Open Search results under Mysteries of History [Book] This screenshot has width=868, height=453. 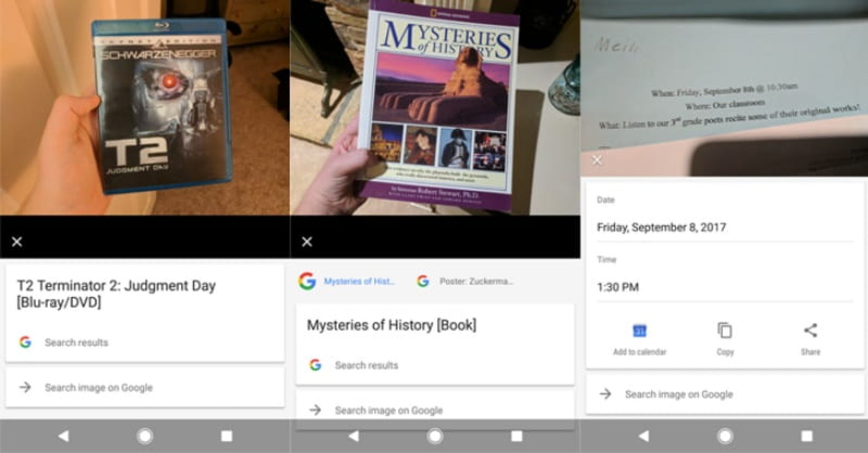point(366,365)
